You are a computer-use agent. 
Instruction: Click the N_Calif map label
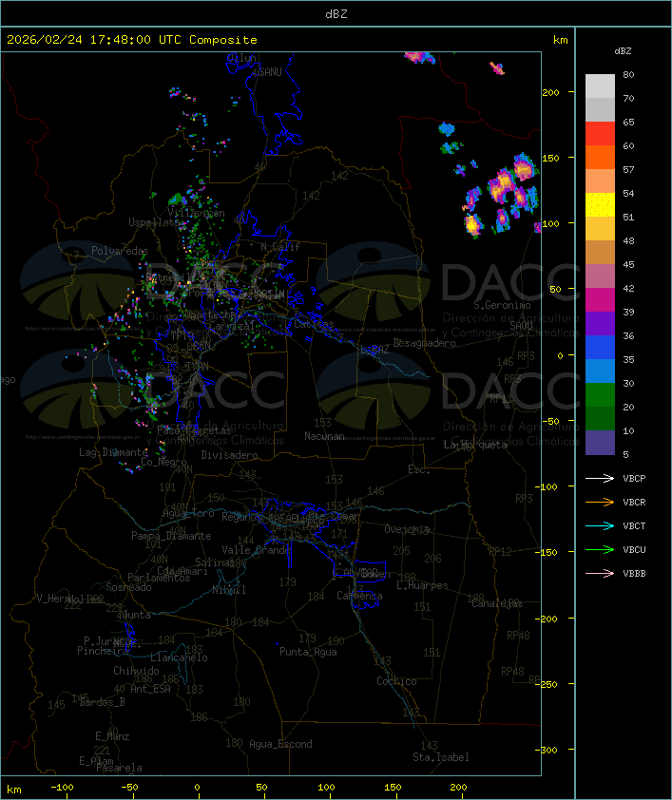(x=280, y=247)
